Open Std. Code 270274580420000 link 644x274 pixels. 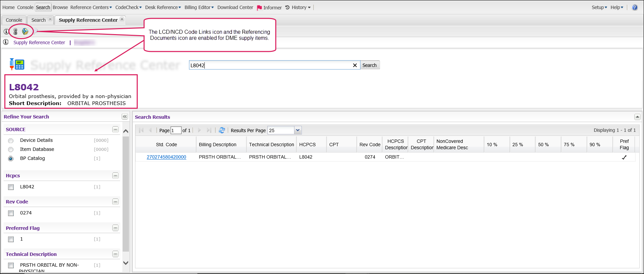[x=166, y=157]
